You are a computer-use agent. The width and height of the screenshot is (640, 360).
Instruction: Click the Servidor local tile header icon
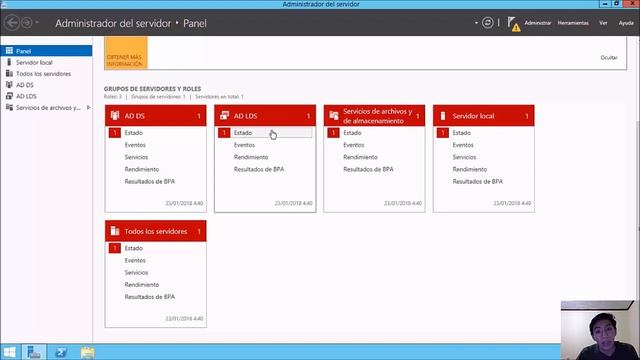point(443,116)
